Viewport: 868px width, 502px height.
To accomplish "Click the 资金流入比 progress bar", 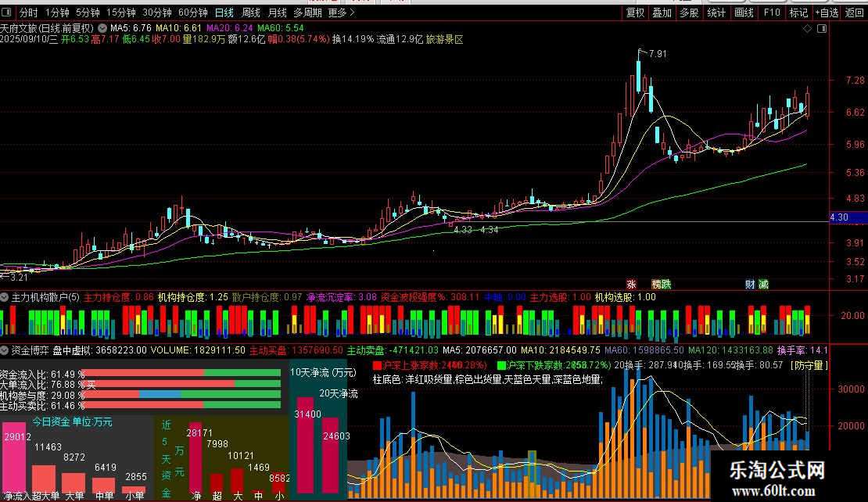I will [181, 374].
